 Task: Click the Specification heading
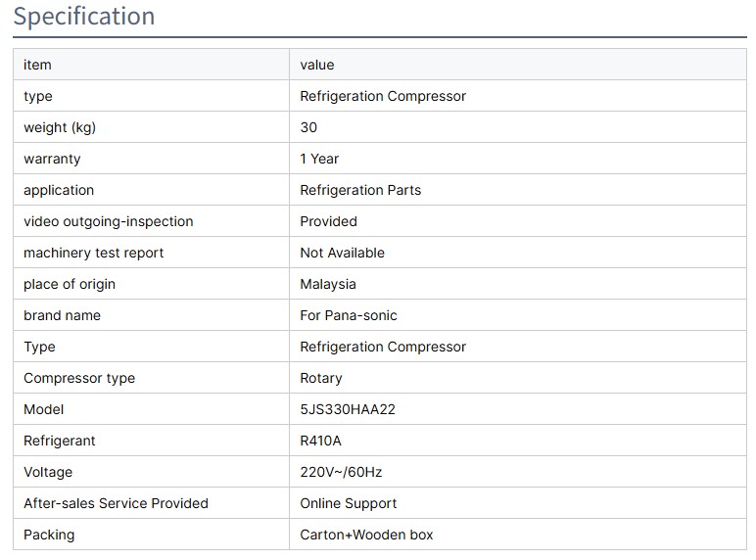coord(84,17)
